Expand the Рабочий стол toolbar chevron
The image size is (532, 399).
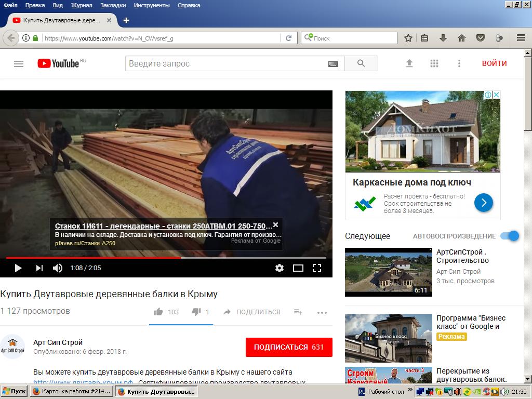pos(410,390)
